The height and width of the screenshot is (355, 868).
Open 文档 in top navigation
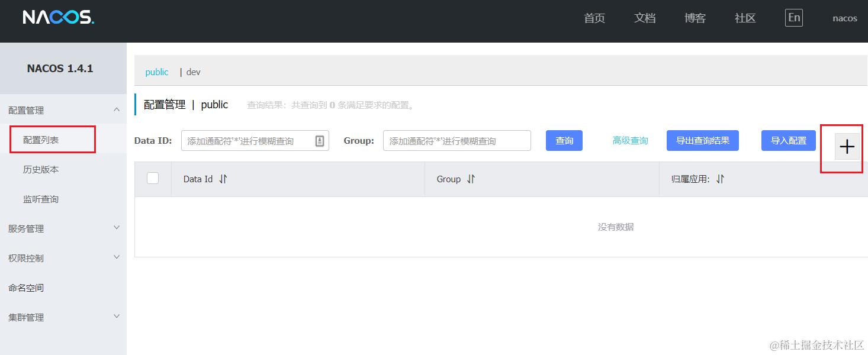coord(645,18)
